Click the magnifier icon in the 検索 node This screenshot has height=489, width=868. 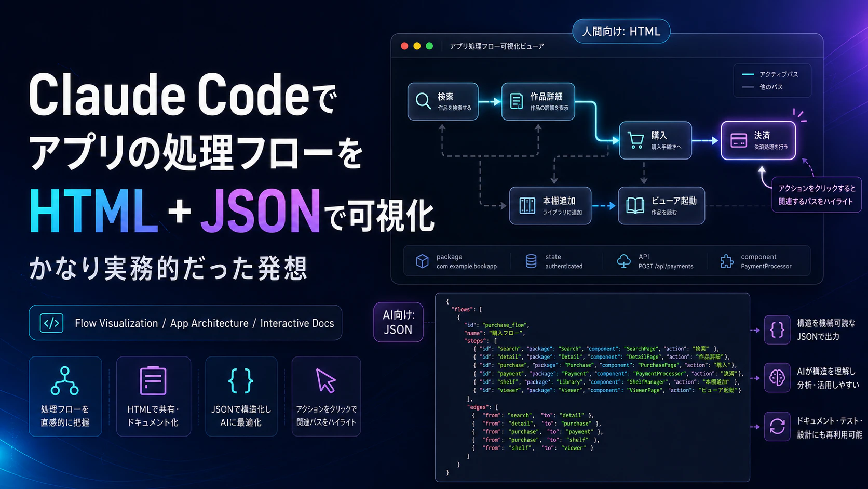423,101
